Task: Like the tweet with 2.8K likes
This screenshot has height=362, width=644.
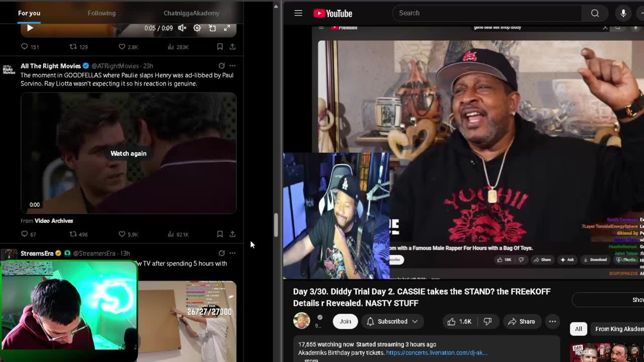Action: 128,47
